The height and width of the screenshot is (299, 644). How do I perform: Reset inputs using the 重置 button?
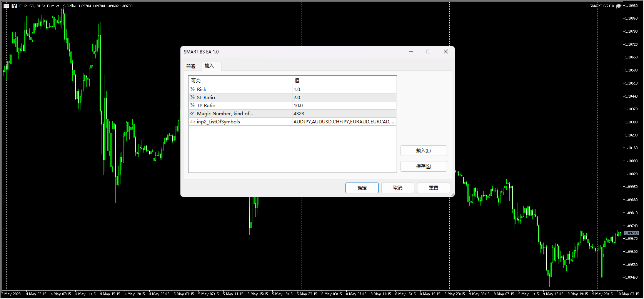pyautogui.click(x=434, y=188)
